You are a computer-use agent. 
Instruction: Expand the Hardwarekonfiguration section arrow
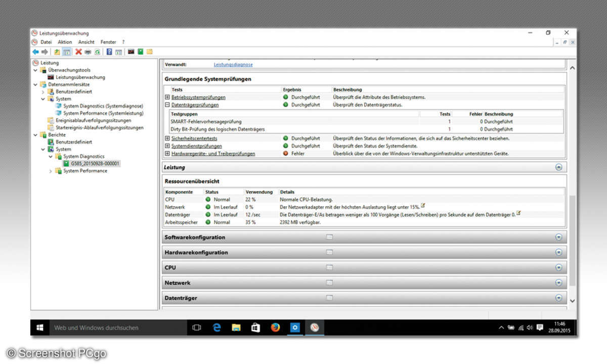click(x=558, y=252)
